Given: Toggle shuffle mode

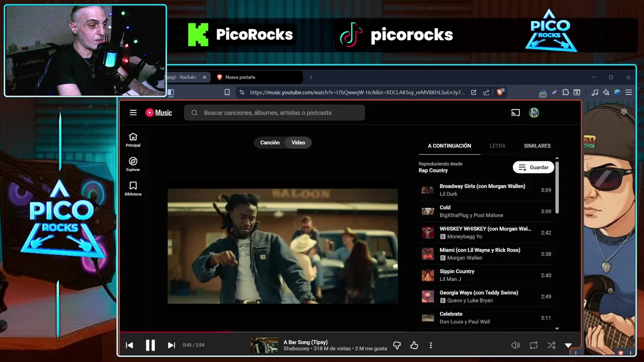Looking at the screenshot, I should click(551, 345).
